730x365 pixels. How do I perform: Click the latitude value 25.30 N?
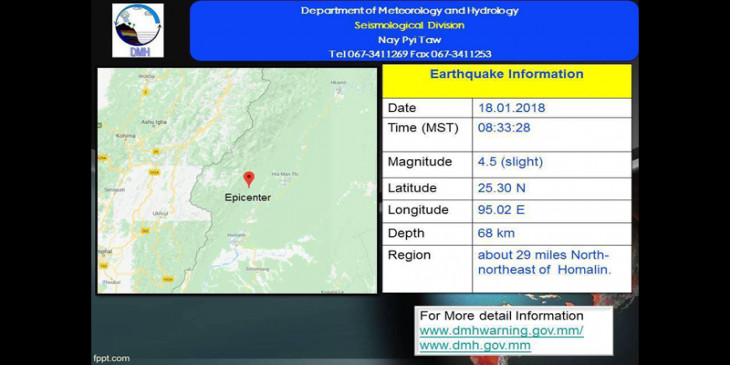(x=501, y=188)
